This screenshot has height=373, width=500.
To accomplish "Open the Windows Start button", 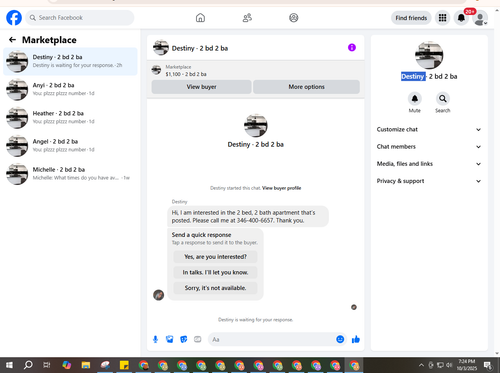I will click(9, 365).
